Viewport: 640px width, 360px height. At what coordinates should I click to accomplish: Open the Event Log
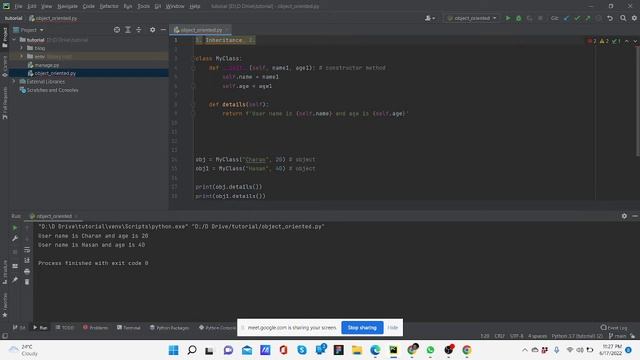click(x=614, y=327)
